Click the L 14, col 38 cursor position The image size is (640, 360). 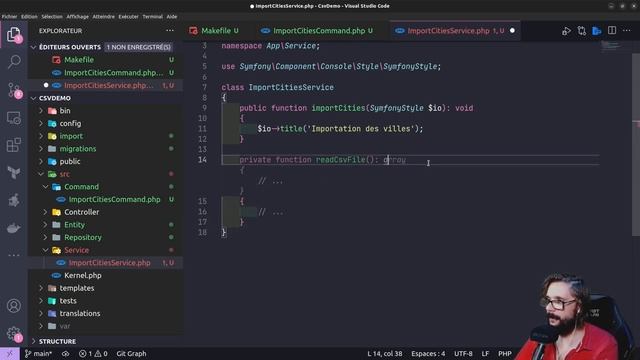(x=384, y=353)
